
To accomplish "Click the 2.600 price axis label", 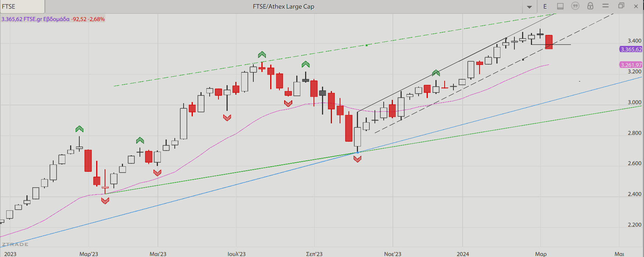I will (x=634, y=163).
